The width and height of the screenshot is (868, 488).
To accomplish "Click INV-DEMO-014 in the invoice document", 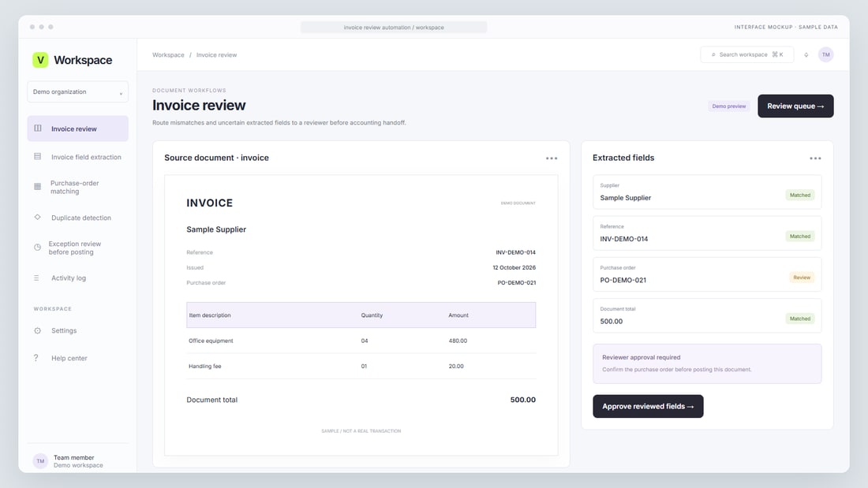I will tap(515, 252).
